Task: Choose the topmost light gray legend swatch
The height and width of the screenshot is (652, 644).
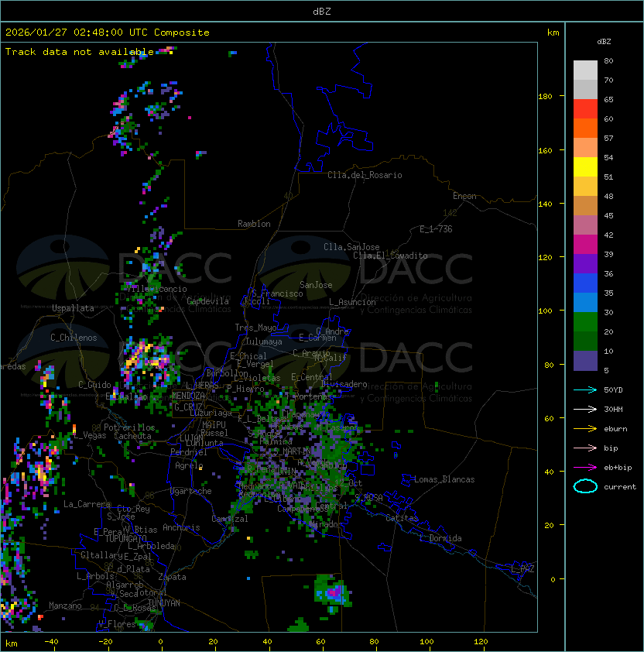Action: (585, 70)
